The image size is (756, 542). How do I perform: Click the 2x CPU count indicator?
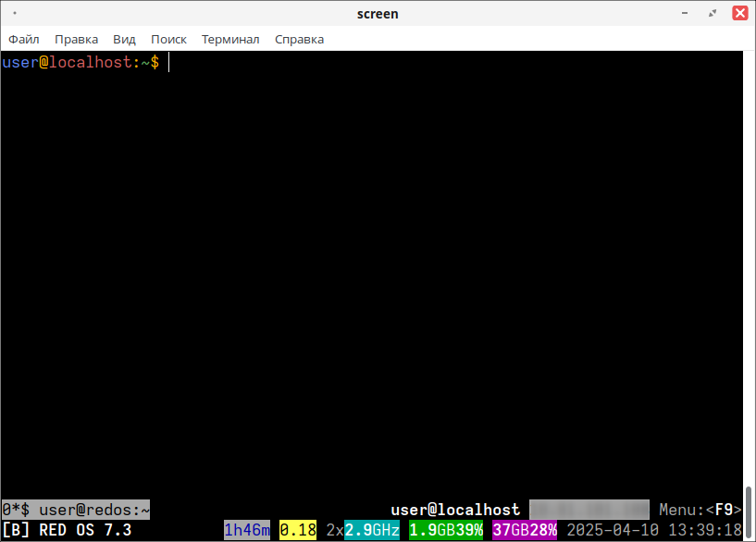point(335,530)
